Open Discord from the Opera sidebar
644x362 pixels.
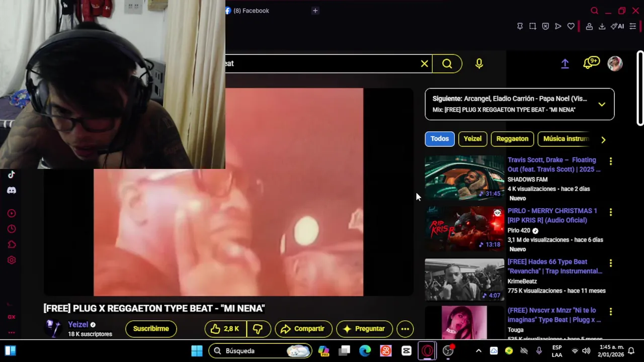tap(12, 191)
